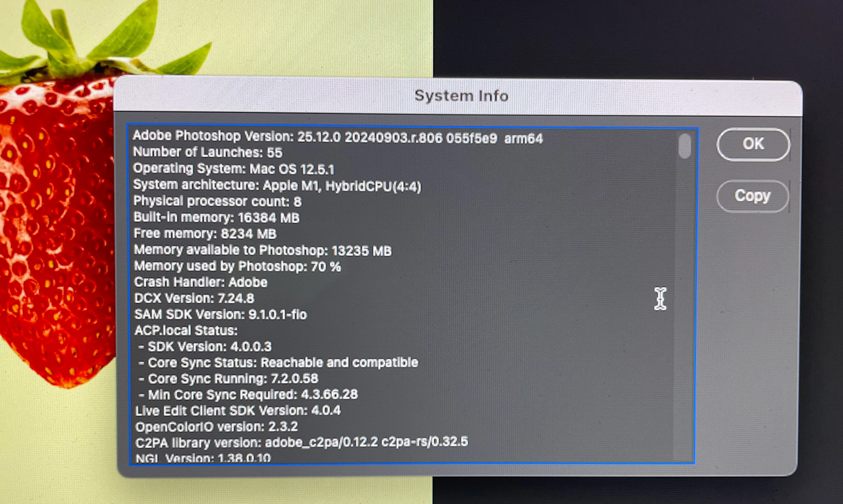Click the OK button
The width and height of the screenshot is (843, 504).
(x=753, y=144)
